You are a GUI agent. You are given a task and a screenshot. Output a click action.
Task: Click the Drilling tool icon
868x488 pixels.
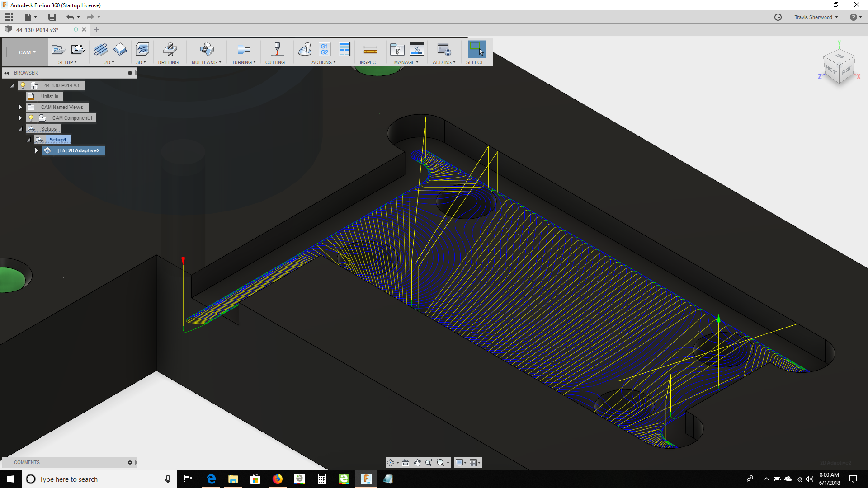(169, 50)
